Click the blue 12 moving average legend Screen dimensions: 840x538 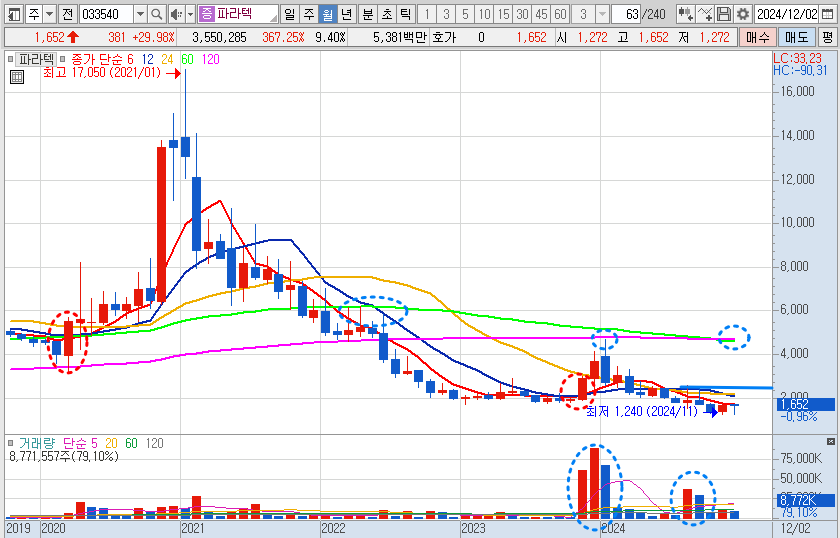(147, 59)
